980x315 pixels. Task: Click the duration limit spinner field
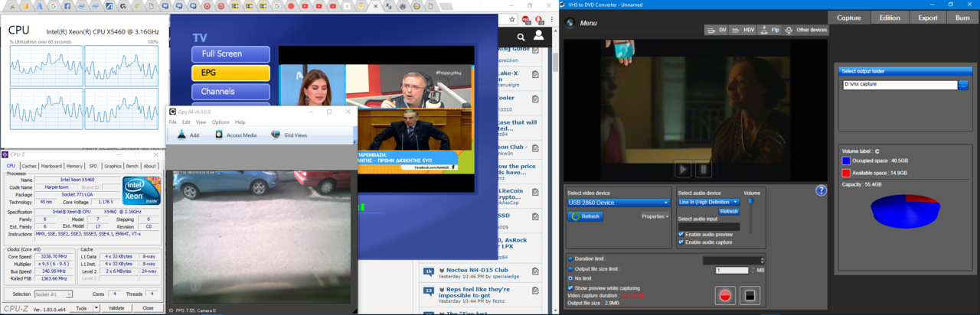pos(733,261)
